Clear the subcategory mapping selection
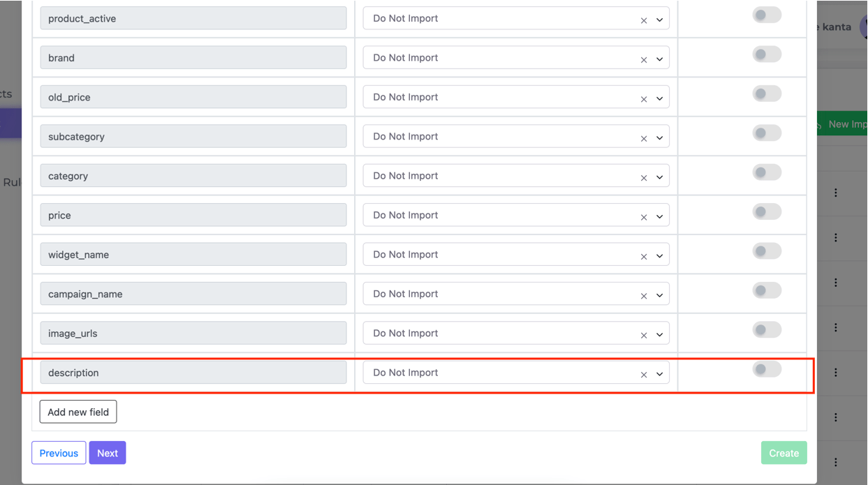Screen dimensions: 868x485 click(x=644, y=138)
